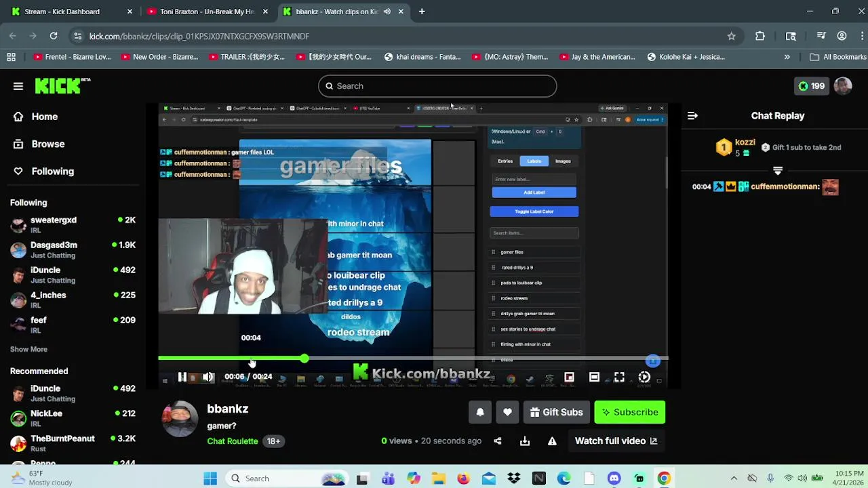Open Notion from the taskbar
The image size is (868, 488).
click(539, 479)
